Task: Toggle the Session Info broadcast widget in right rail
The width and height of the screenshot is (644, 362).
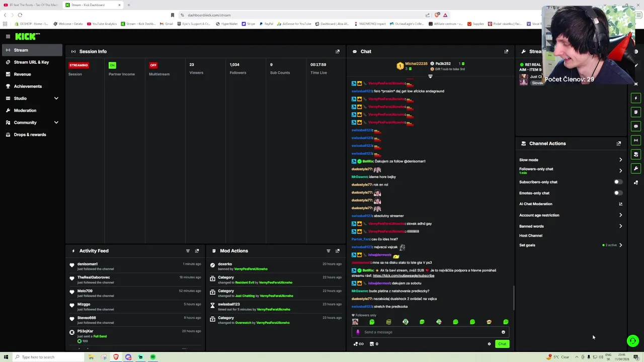Action: (x=636, y=140)
